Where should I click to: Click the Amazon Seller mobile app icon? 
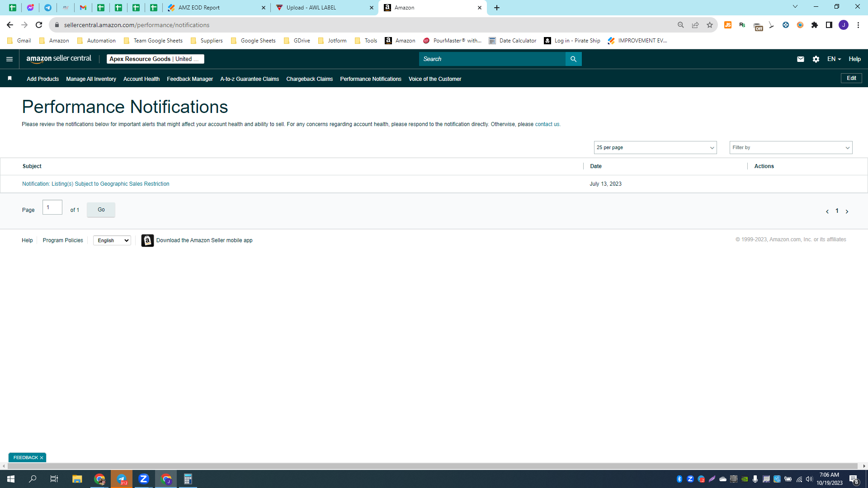tap(147, 240)
